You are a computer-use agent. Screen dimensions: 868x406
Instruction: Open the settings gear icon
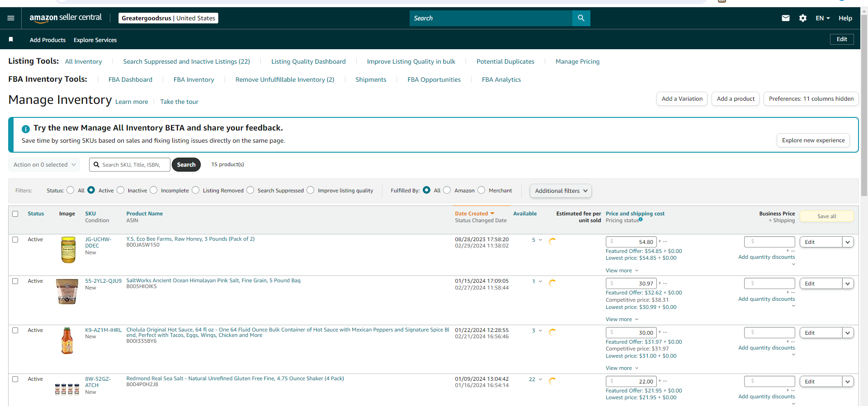(x=803, y=18)
